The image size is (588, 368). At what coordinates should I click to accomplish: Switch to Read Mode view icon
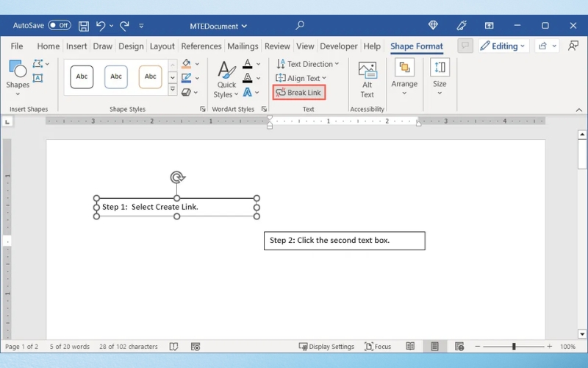(410, 347)
